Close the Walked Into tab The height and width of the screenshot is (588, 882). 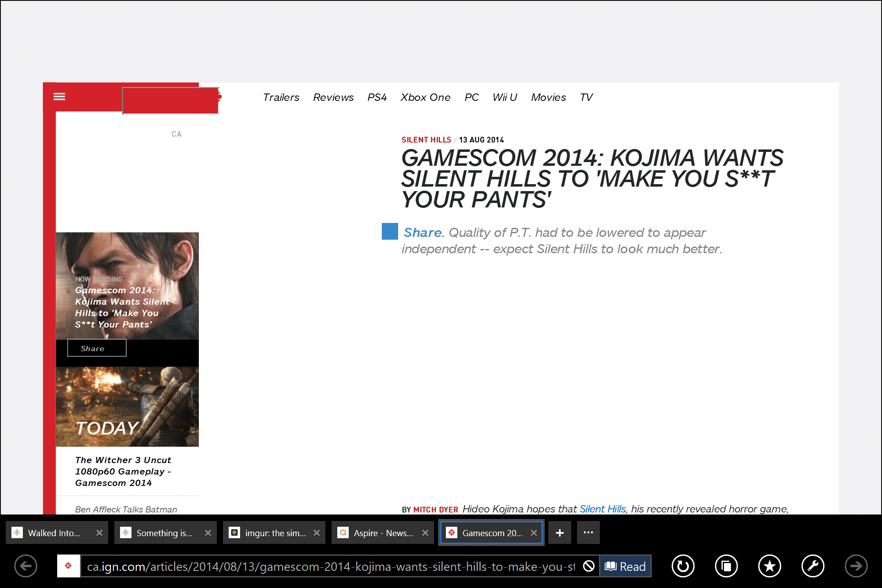99,533
